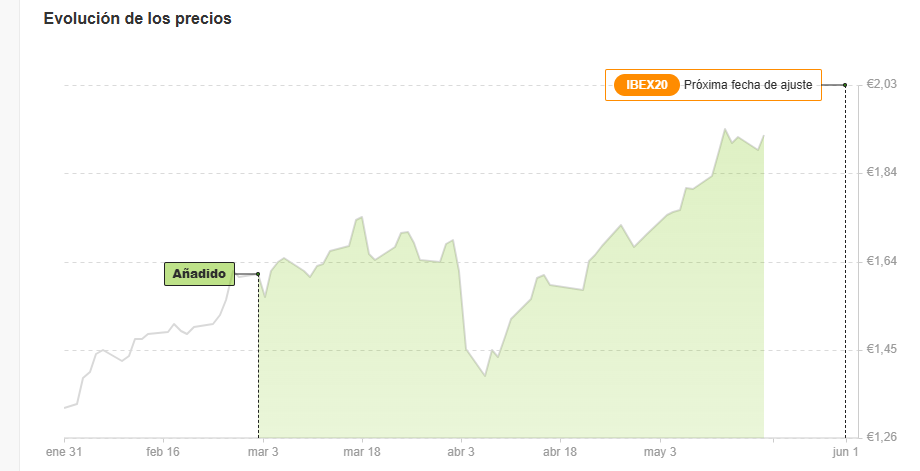
Task: Click the abr 3 date label
Action: pyautogui.click(x=461, y=452)
